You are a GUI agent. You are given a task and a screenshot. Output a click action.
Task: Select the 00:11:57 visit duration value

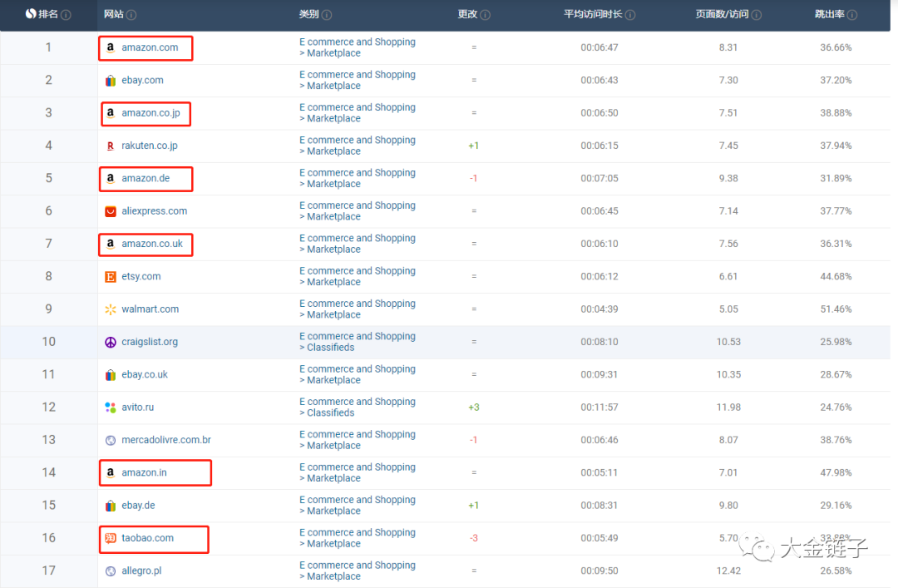coord(599,407)
